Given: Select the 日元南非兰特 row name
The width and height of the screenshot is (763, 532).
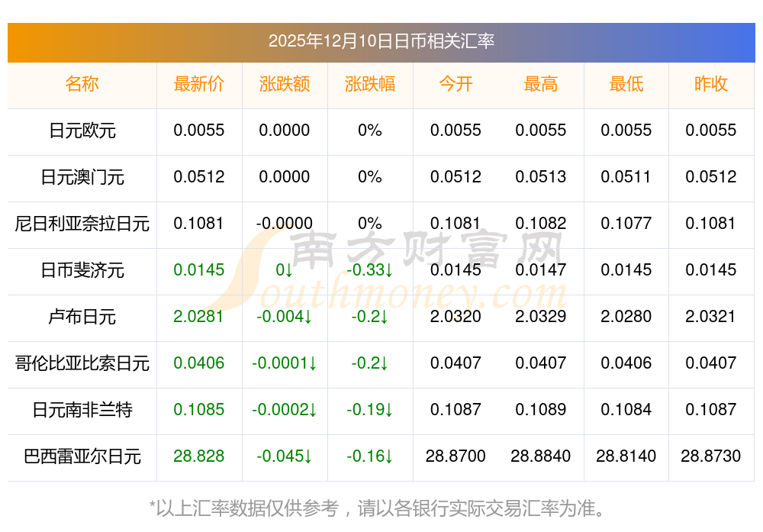Looking at the screenshot, I should coord(82,410).
